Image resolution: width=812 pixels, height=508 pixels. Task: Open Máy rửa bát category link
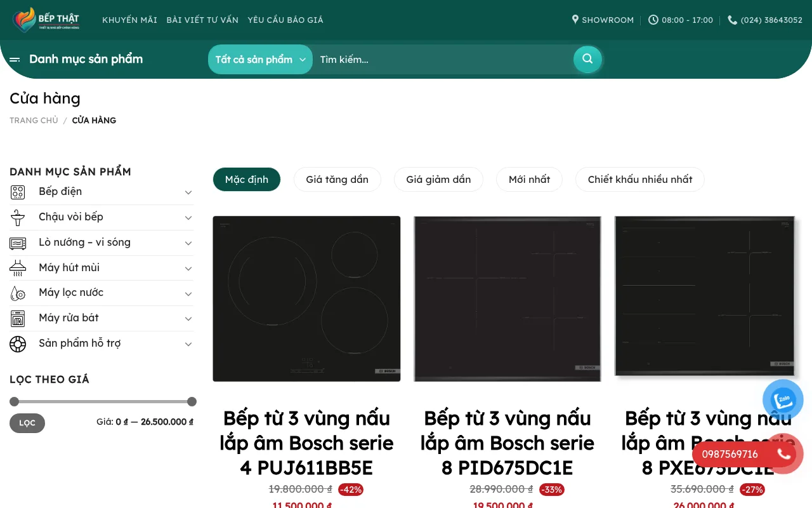pyautogui.click(x=69, y=317)
